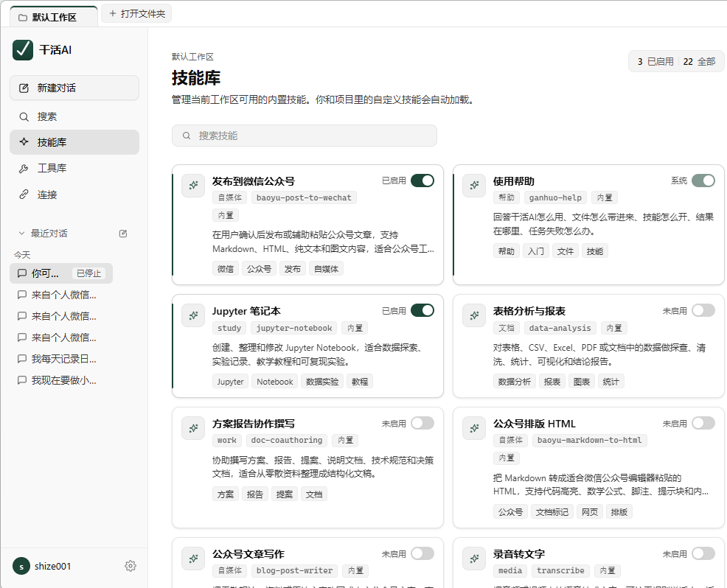
Task: Click the baoyu-markdown-to-html tag
Action: click(x=589, y=440)
